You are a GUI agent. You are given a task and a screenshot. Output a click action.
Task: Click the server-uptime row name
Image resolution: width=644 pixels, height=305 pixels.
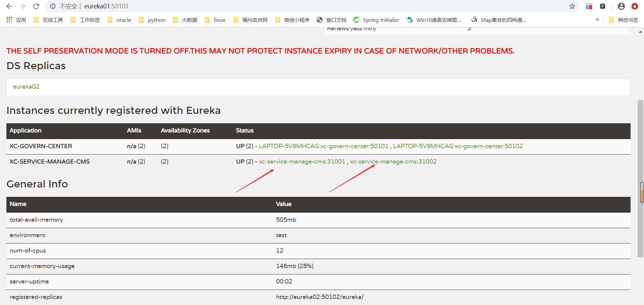tap(29, 281)
